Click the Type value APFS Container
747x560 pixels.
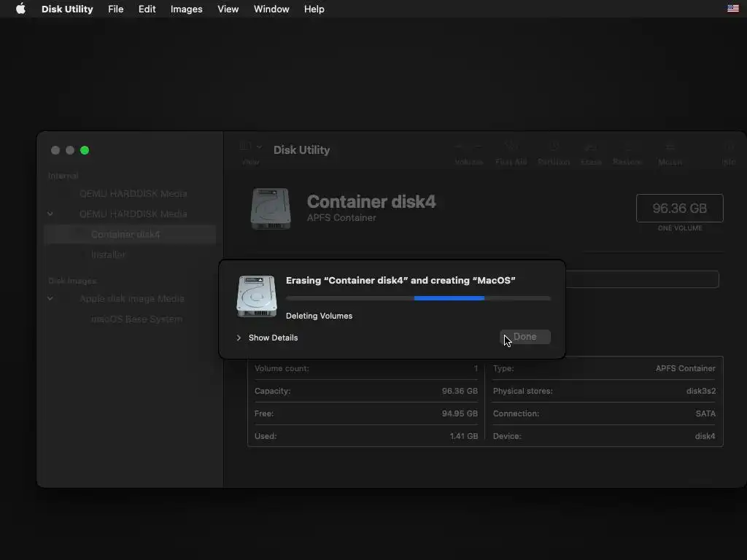point(685,368)
